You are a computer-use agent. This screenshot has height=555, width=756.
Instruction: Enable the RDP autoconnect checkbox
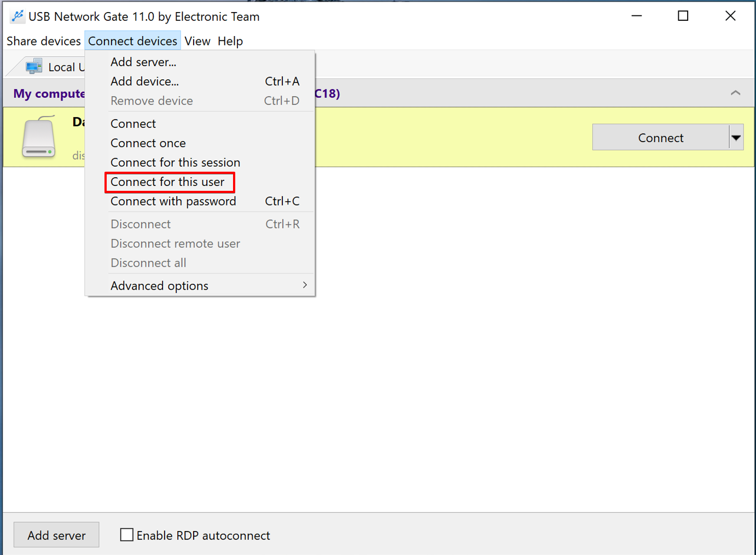coord(126,535)
